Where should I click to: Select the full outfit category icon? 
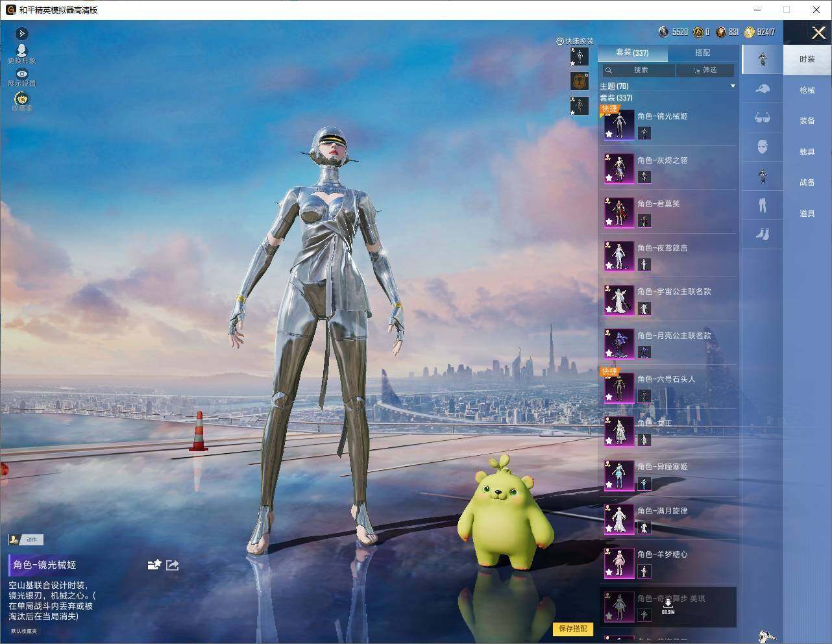[763, 60]
